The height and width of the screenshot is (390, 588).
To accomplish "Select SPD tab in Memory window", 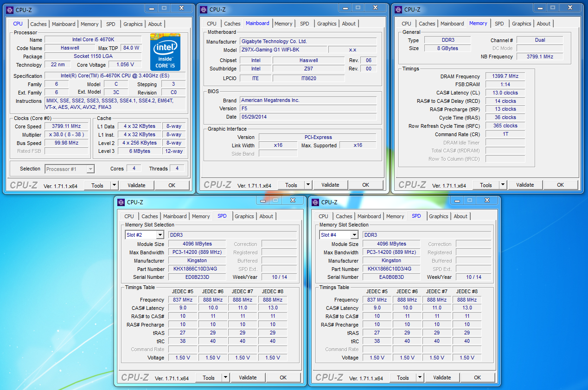I will click(x=499, y=24).
